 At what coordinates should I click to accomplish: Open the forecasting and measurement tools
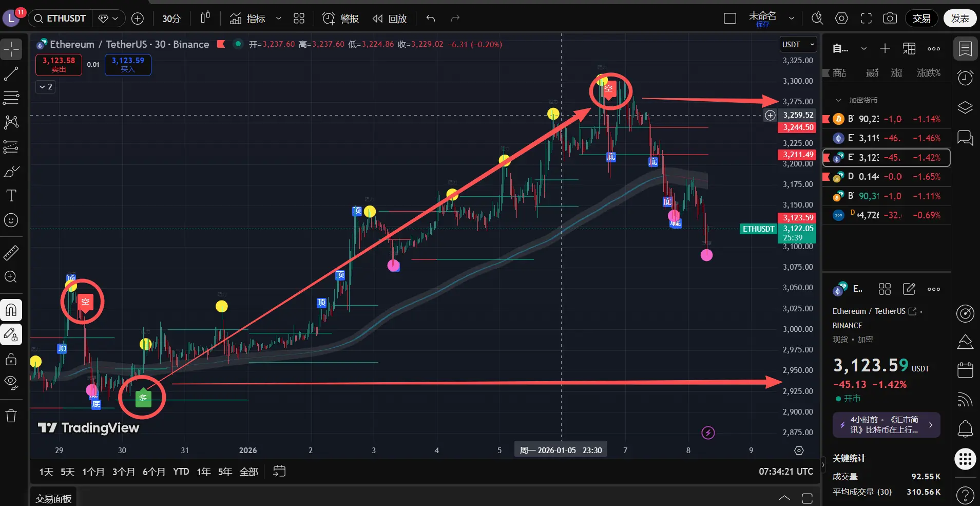click(x=11, y=147)
